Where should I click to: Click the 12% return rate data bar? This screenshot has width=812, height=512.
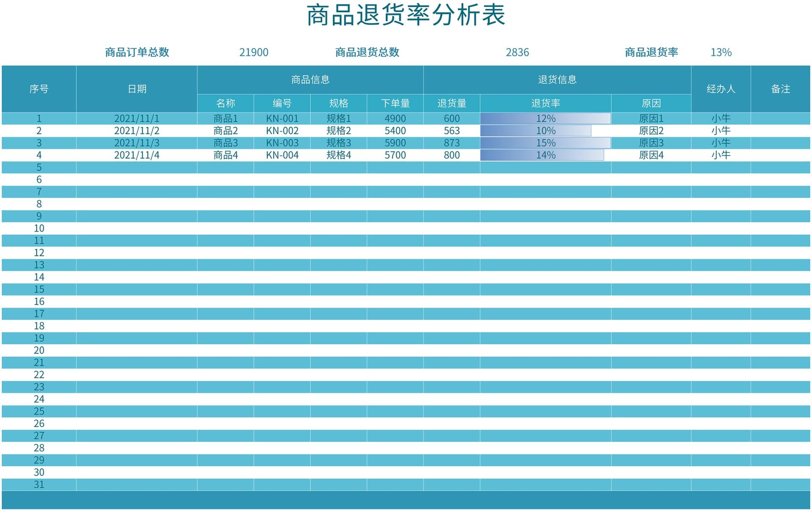click(x=546, y=118)
